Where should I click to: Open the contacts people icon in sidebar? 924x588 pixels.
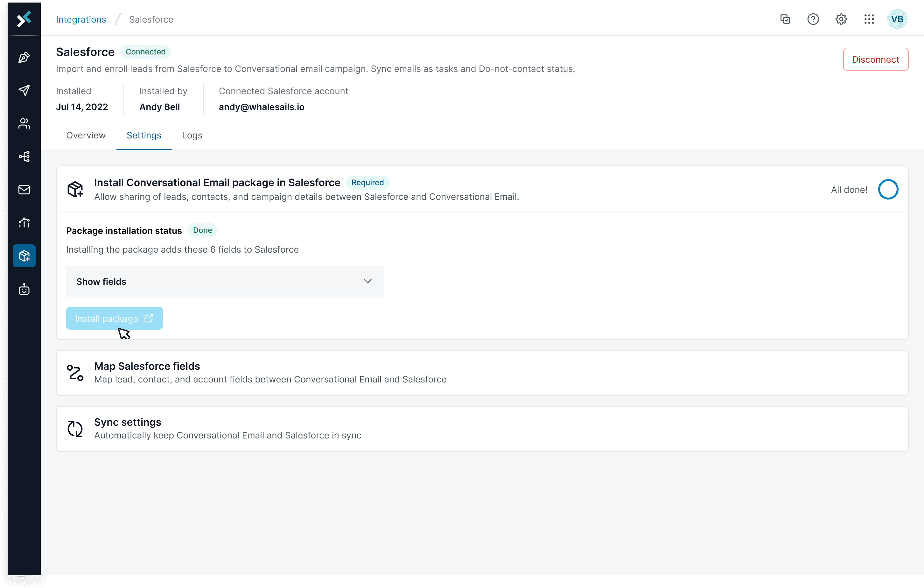(x=24, y=123)
